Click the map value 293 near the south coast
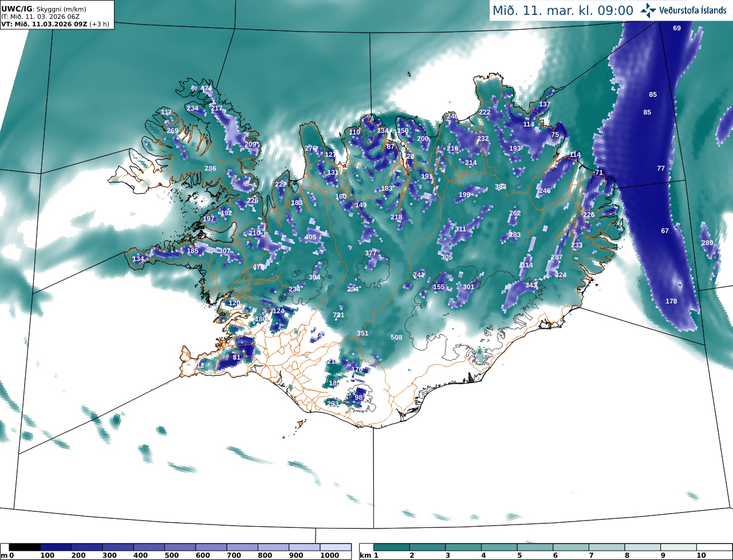The width and height of the screenshot is (733, 560). point(333,404)
